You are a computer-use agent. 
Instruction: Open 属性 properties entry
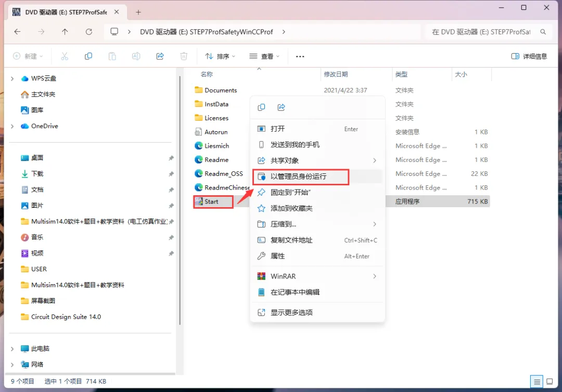click(317, 256)
